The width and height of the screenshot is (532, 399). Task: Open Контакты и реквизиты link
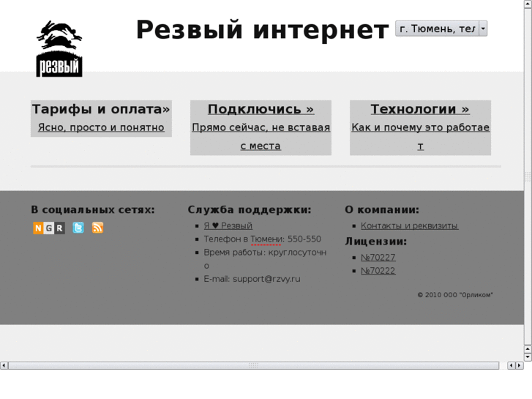tap(410, 225)
